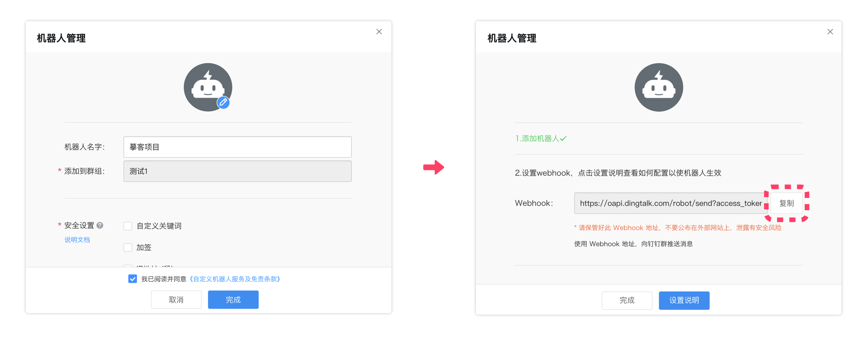The height and width of the screenshot is (340, 868).
Task: Close the Webhook setup dialog
Action: (x=830, y=32)
